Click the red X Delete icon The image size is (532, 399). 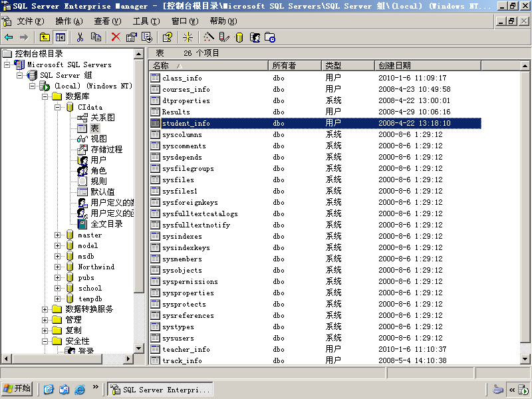[116, 37]
